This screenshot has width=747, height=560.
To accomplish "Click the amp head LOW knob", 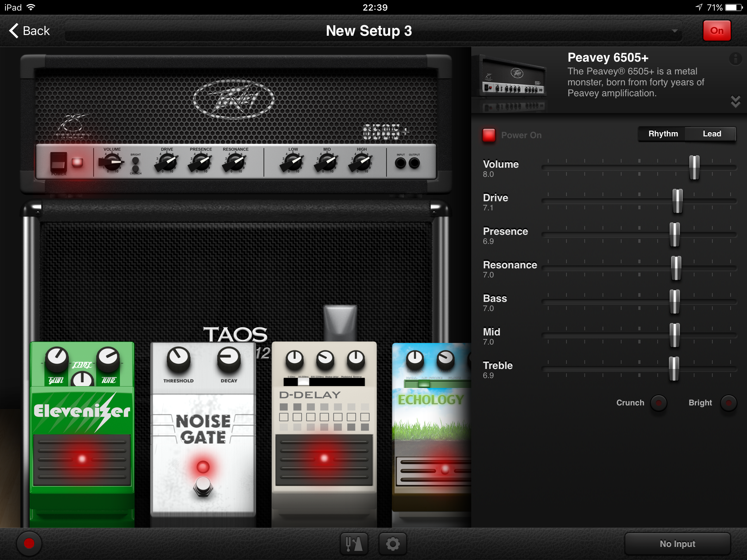I will pos(293,163).
